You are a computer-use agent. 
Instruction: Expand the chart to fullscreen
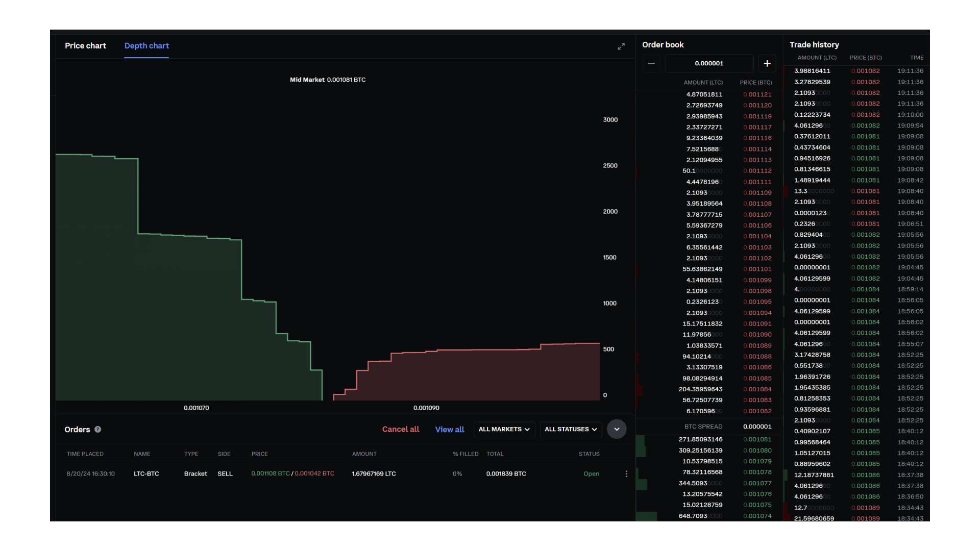(x=621, y=46)
